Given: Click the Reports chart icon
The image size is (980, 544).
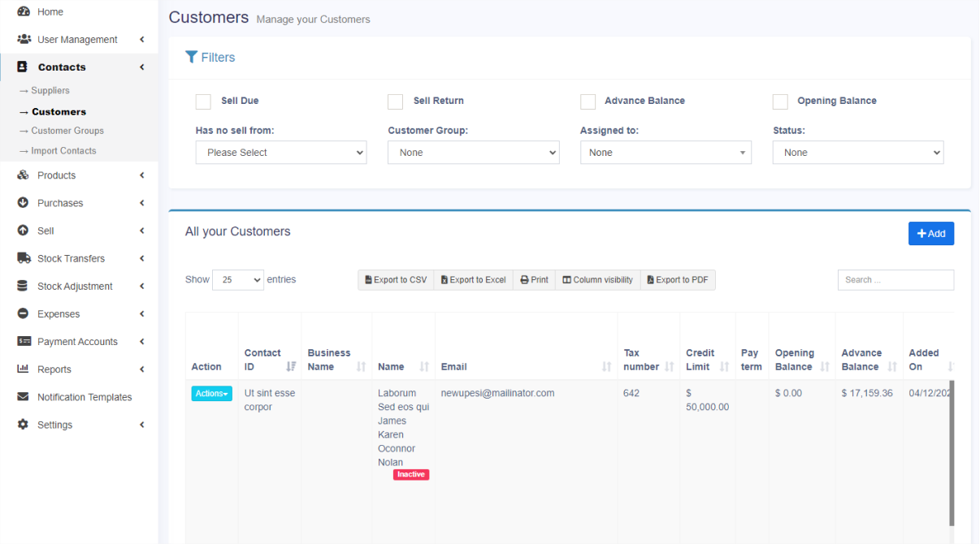Looking at the screenshot, I should [23, 369].
